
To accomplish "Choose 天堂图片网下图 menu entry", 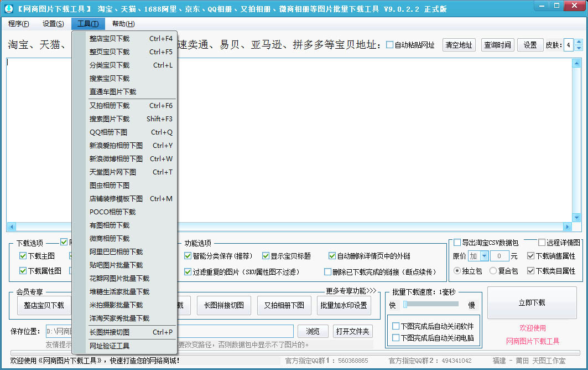I will pos(131,172).
